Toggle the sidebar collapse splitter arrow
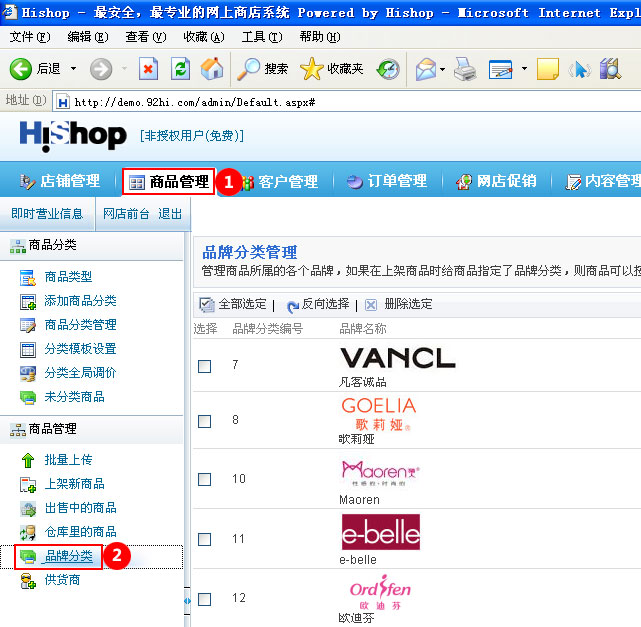Screen dimensions: 641x627 (187, 601)
